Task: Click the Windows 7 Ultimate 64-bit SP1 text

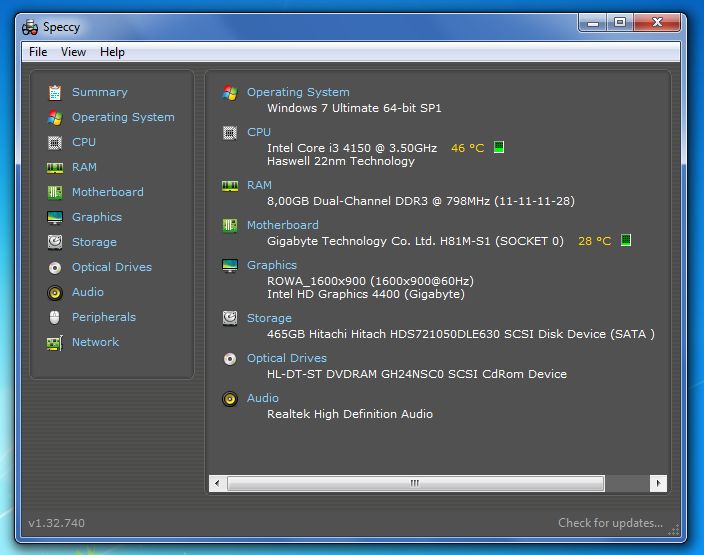Action: (x=354, y=108)
